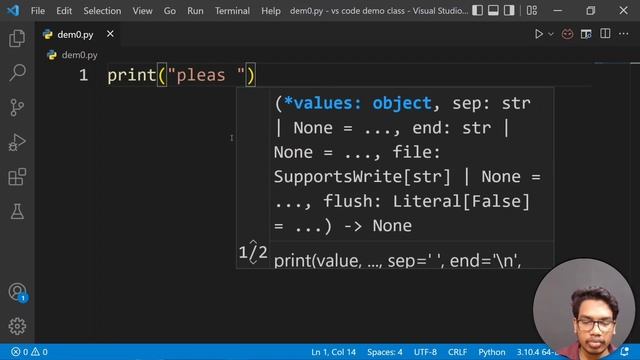Toggle the primary side bar
This screenshot has width=640, height=360.
(478, 10)
